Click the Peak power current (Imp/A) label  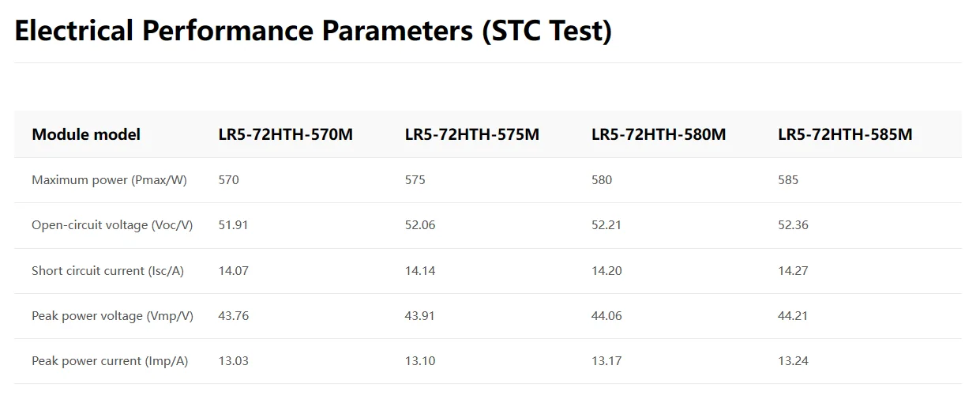click(110, 361)
